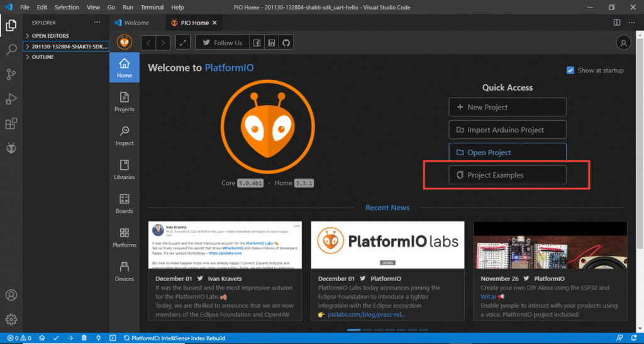Screen dimensions: 644x344
Task: Click the back navigation arrow in PIO toolbar
Action: pyautogui.click(x=148, y=43)
